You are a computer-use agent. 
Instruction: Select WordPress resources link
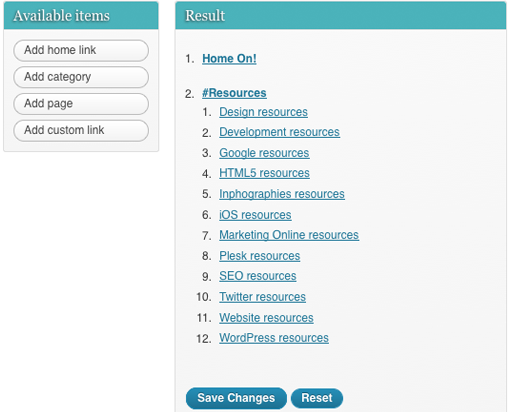(x=274, y=338)
